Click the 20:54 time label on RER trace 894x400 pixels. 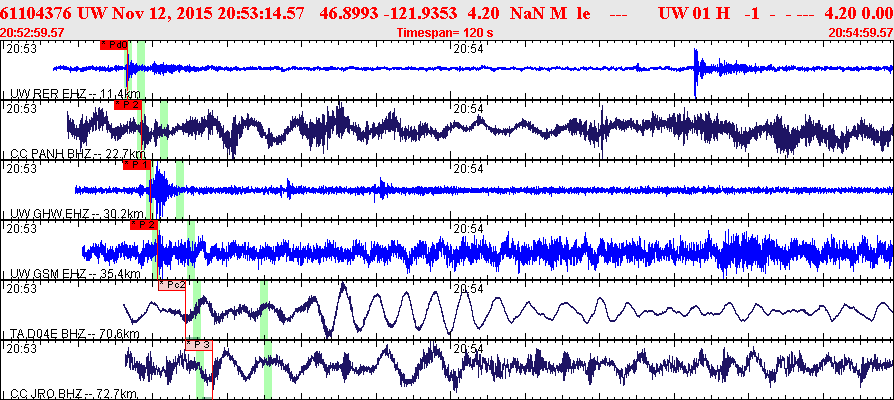tap(469, 49)
